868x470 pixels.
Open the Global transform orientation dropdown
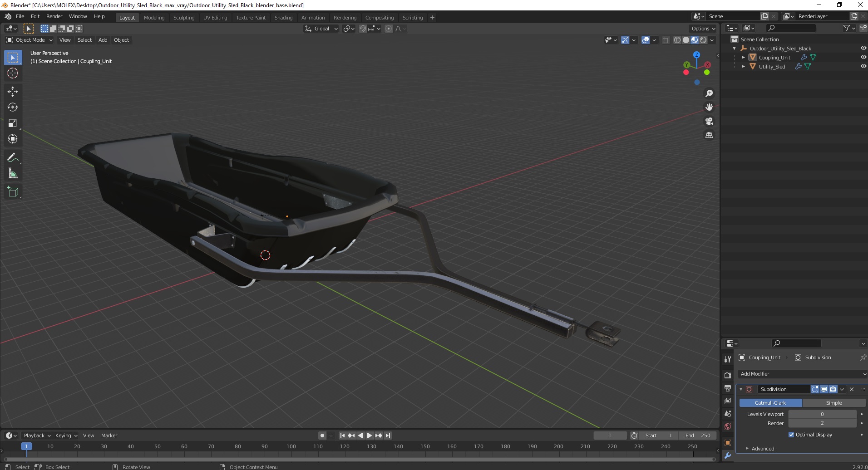click(321, 29)
